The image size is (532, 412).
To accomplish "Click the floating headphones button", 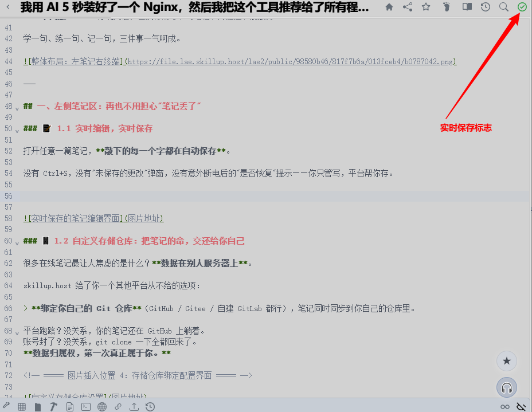I will point(507,387).
